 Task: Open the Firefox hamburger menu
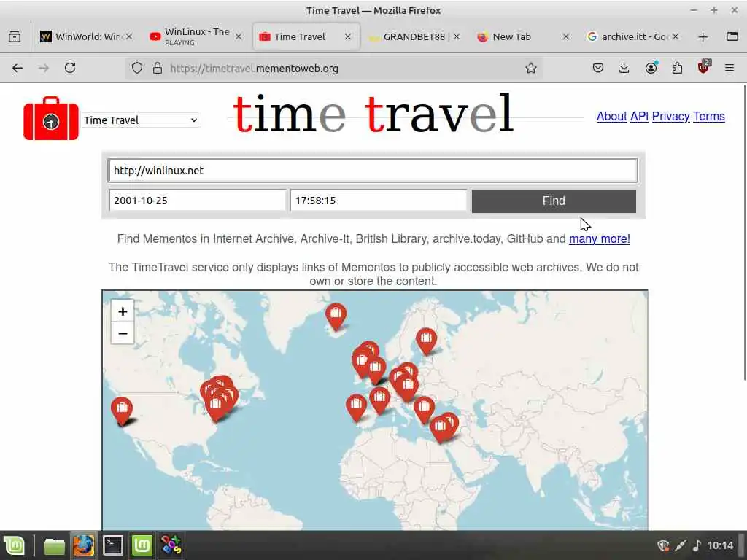click(x=729, y=68)
